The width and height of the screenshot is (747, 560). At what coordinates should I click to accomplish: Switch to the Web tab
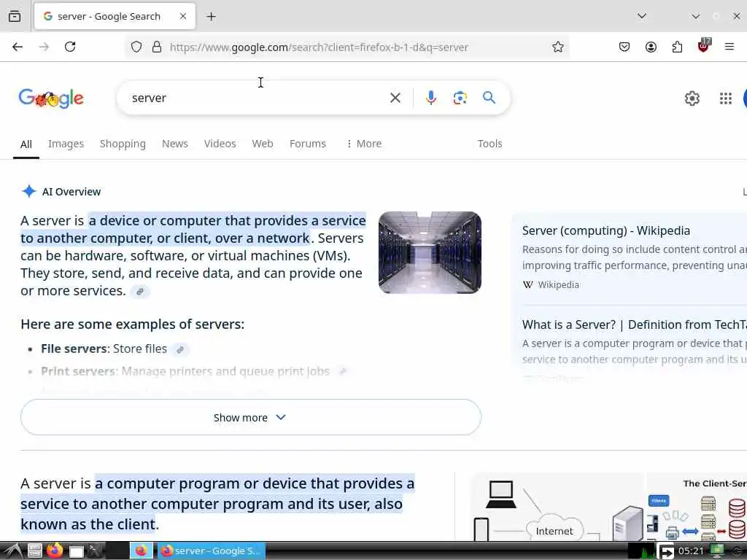pos(263,144)
